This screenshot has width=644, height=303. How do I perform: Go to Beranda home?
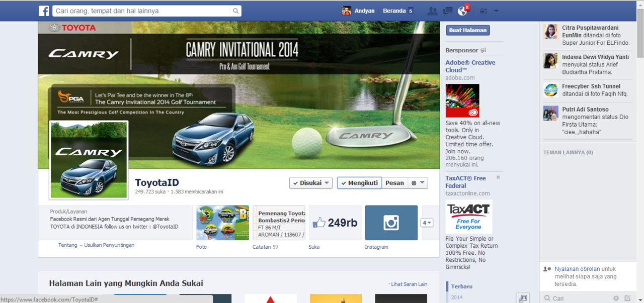point(394,11)
